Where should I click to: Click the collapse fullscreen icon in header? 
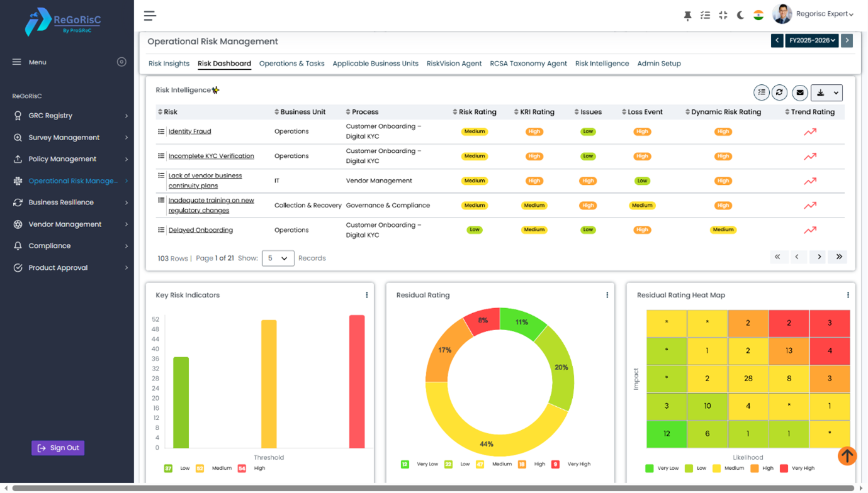(723, 15)
